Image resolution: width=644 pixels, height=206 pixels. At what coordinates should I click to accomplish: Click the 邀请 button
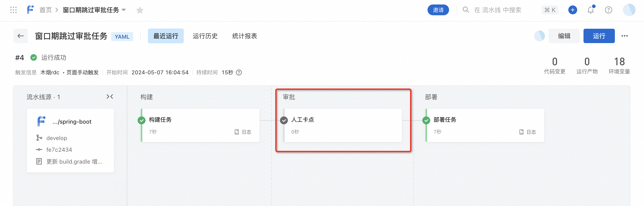[438, 10]
